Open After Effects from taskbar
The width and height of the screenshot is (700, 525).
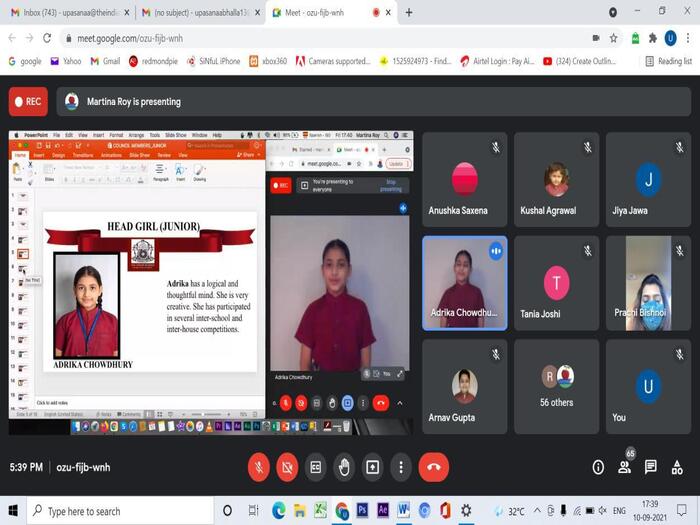click(x=383, y=510)
